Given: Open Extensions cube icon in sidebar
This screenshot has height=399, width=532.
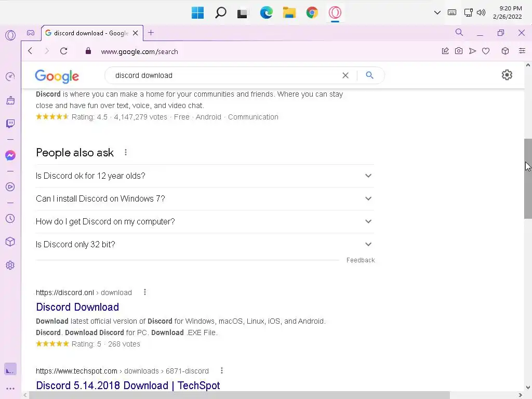Looking at the screenshot, I should tap(10, 242).
